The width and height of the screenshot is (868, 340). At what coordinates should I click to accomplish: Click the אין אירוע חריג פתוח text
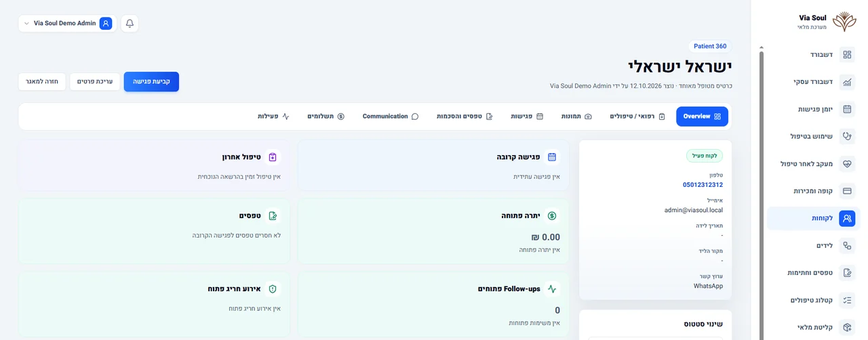(x=254, y=309)
